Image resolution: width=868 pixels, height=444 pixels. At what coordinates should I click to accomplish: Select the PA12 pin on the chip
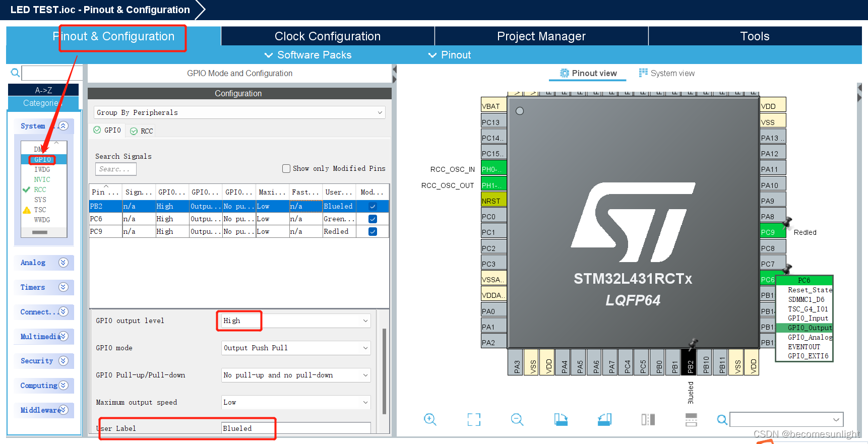(773, 153)
